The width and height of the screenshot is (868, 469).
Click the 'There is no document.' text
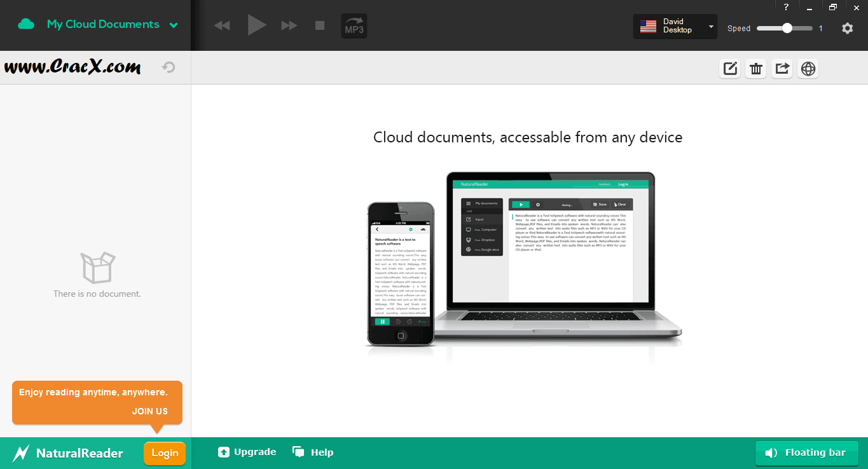97,294
